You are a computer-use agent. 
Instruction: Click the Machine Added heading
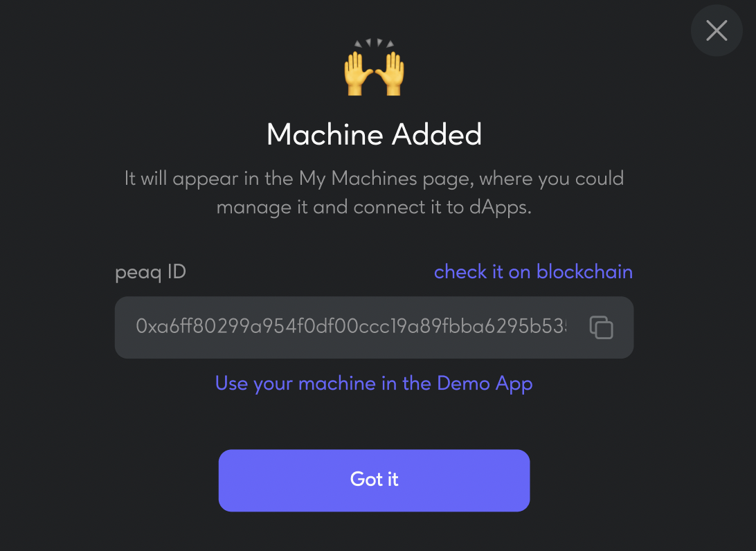pyautogui.click(x=374, y=134)
